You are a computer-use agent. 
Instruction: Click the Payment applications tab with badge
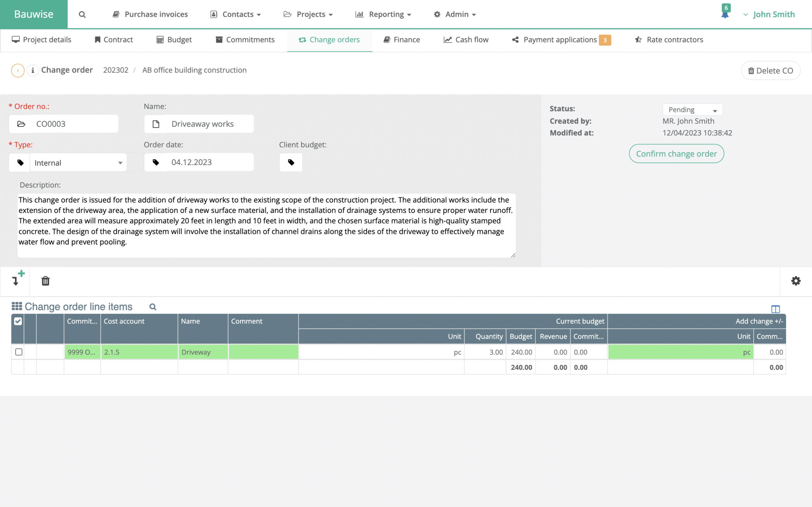pyautogui.click(x=562, y=39)
